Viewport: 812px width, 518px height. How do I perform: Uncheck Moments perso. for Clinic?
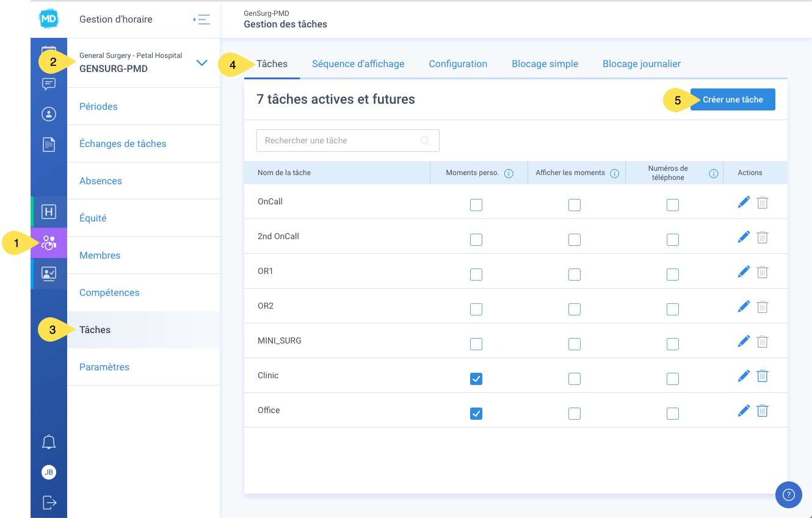(x=476, y=379)
